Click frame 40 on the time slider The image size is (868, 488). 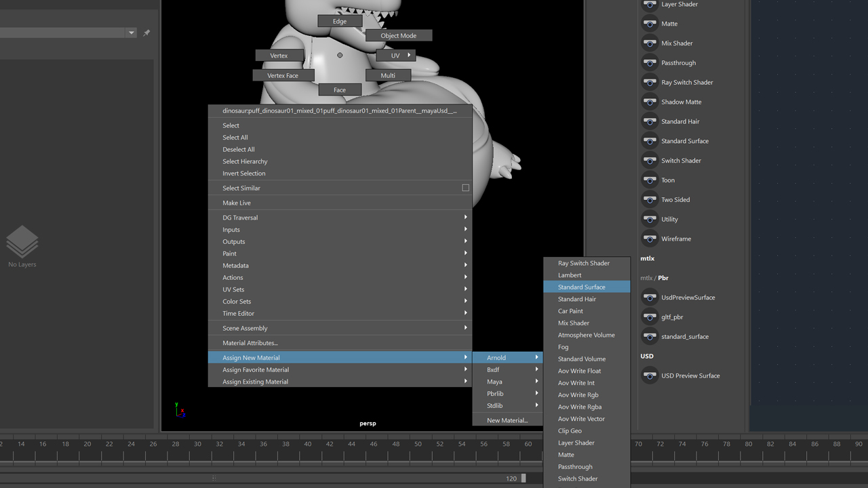(x=307, y=444)
